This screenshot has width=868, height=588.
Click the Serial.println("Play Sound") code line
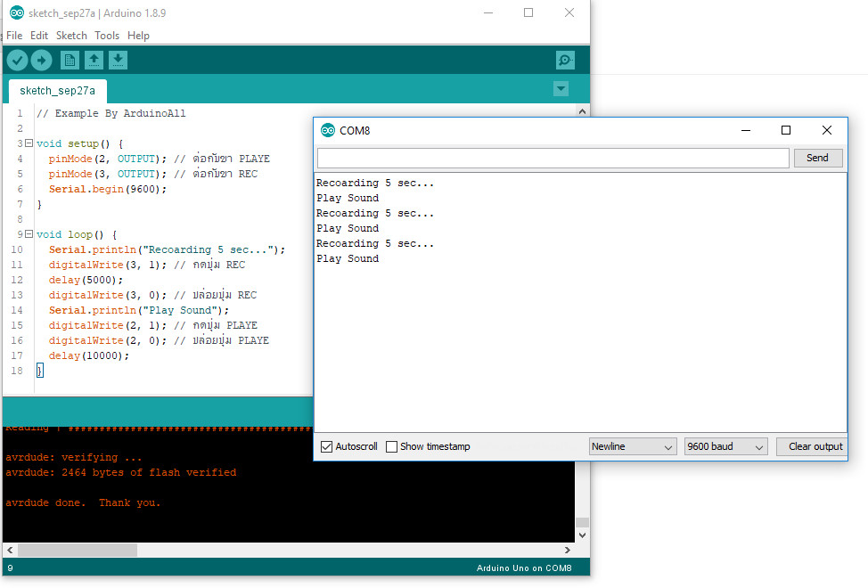tap(139, 310)
